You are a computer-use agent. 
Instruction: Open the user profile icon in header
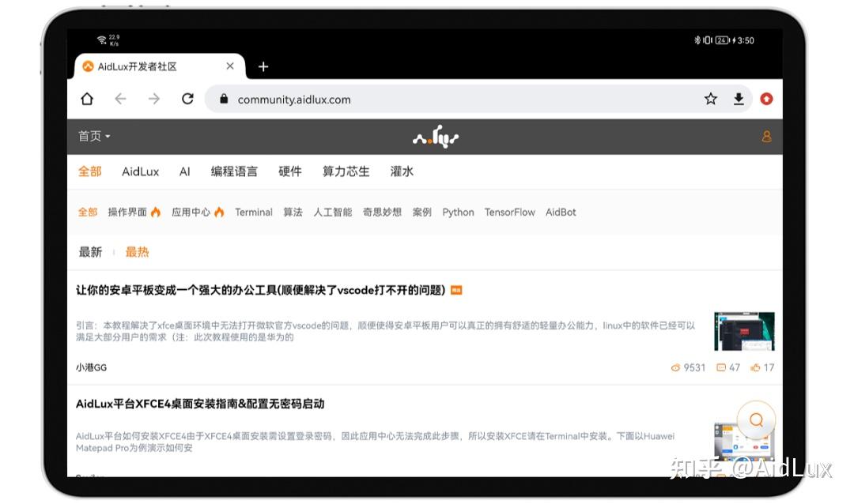pos(766,136)
